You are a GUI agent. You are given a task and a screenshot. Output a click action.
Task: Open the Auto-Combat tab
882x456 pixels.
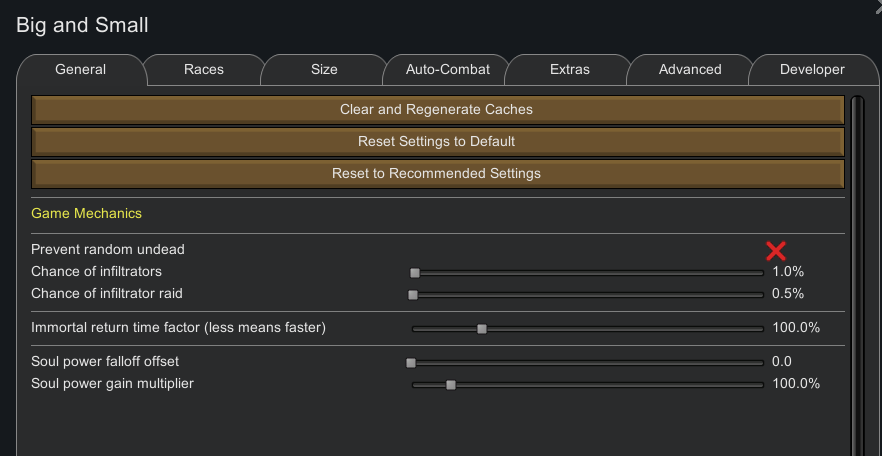coord(448,70)
